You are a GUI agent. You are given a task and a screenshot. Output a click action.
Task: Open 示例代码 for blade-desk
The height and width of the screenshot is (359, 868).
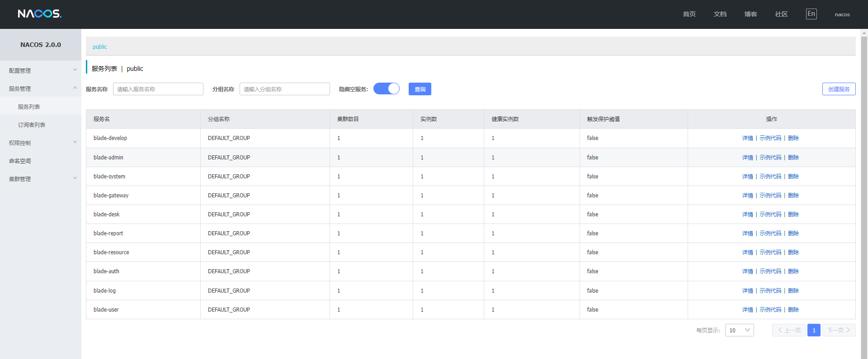coord(770,214)
